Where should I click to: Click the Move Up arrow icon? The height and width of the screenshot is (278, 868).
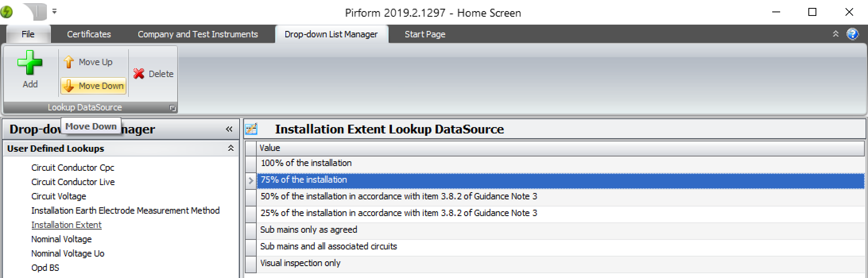tap(69, 62)
